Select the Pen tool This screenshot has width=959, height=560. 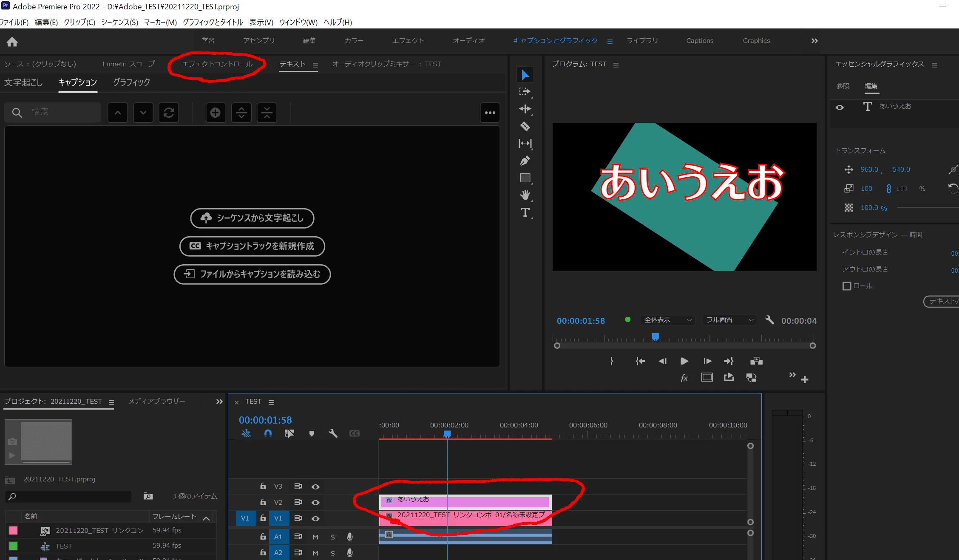point(525,161)
